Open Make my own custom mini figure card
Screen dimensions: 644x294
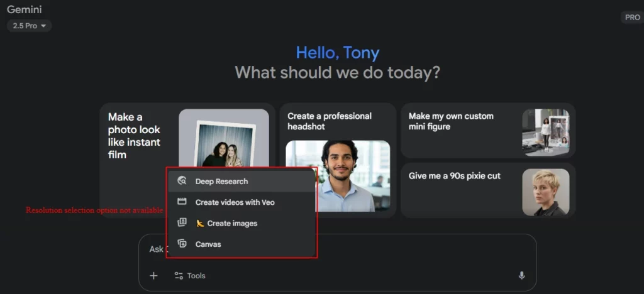coord(488,131)
